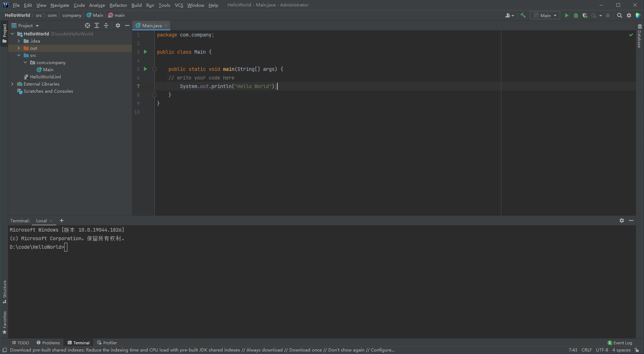Toggle the Favorites tool window side tab
644x354 pixels.
click(x=4, y=323)
